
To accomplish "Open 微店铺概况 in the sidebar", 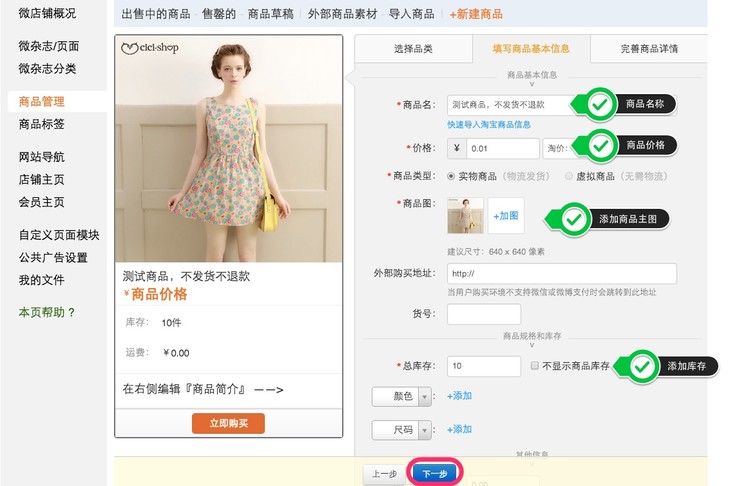I will (47, 14).
